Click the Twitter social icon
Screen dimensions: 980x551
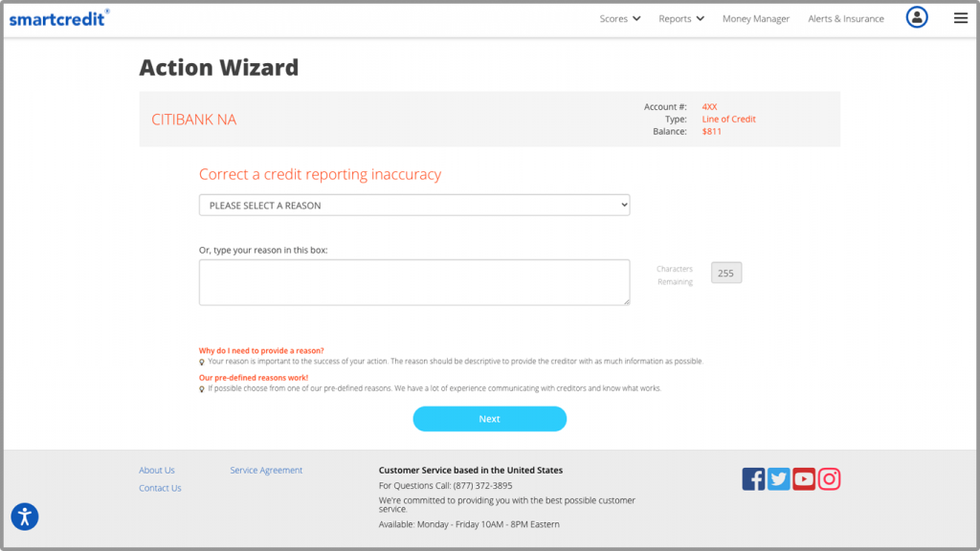click(x=779, y=479)
